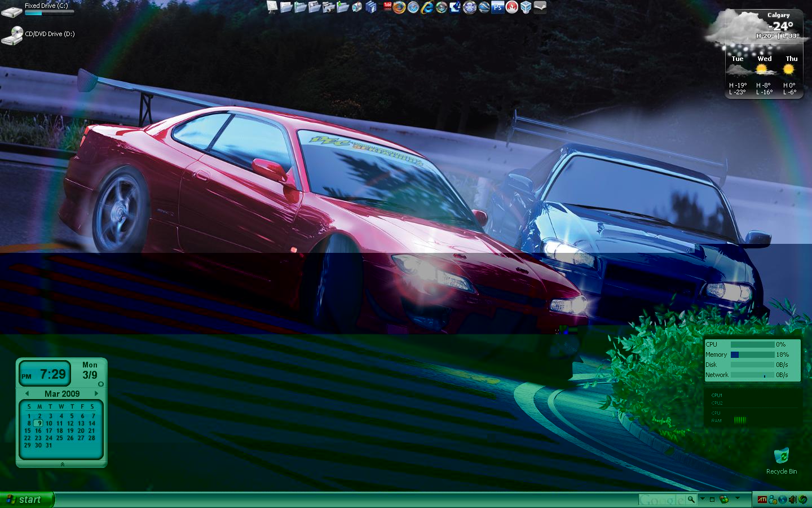
Task: Launch Internet Explorer from the dock
Action: point(428,7)
